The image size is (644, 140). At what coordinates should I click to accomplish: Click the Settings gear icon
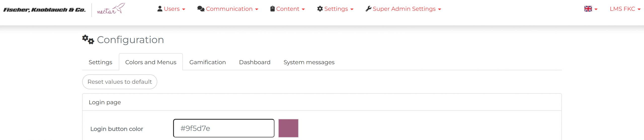pos(320,9)
